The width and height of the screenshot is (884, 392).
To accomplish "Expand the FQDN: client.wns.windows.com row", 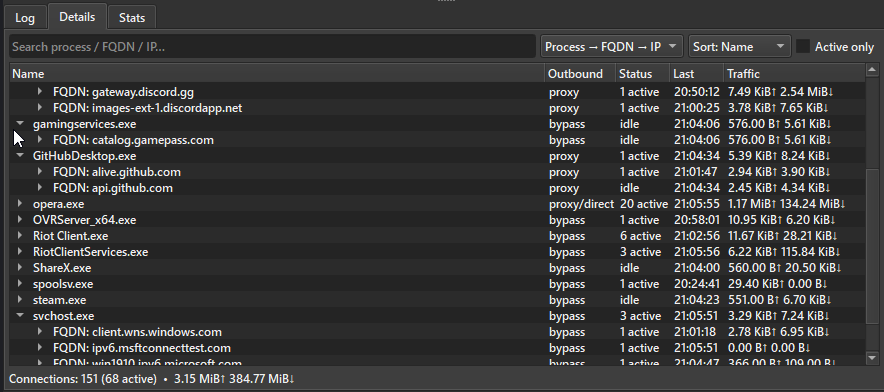I will click(x=39, y=332).
